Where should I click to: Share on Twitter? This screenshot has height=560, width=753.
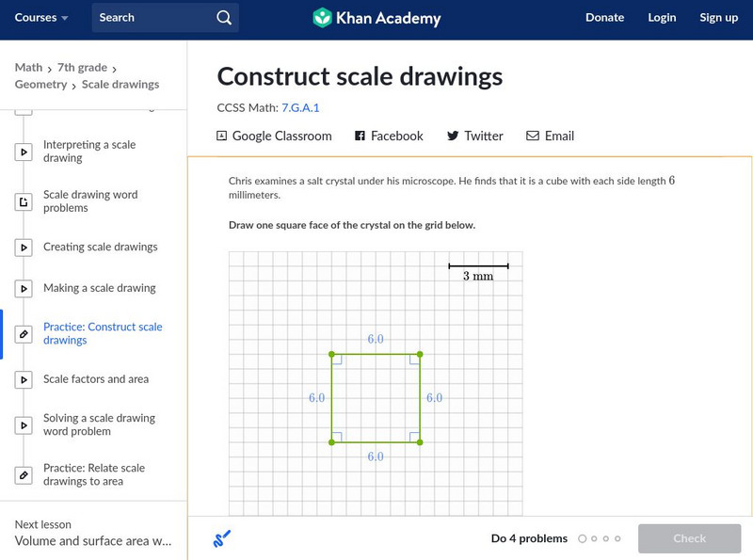pyautogui.click(x=474, y=136)
